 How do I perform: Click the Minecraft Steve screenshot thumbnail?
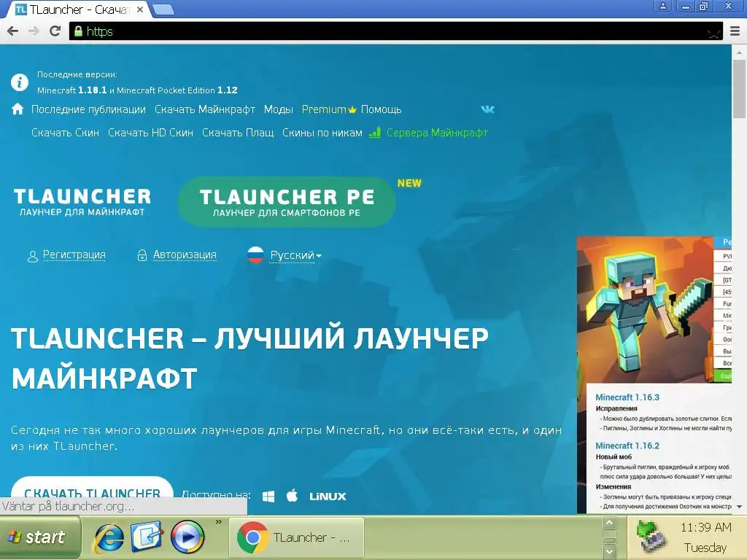coord(645,309)
